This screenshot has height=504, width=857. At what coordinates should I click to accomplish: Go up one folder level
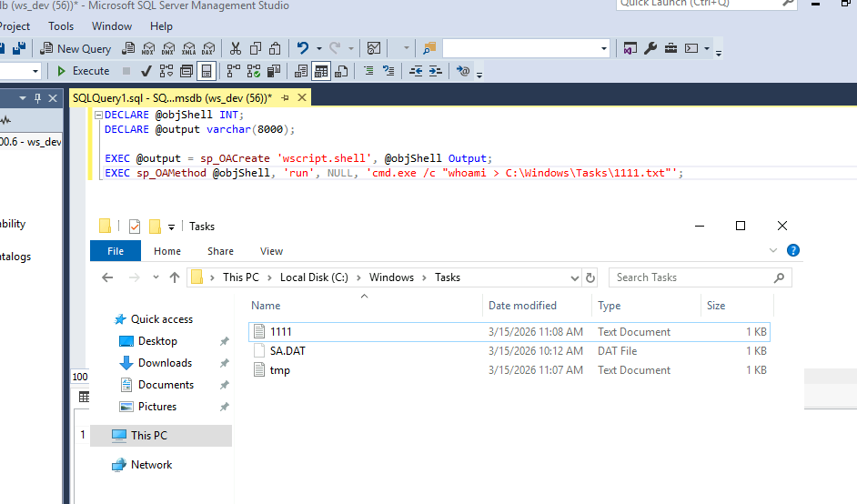click(x=175, y=277)
